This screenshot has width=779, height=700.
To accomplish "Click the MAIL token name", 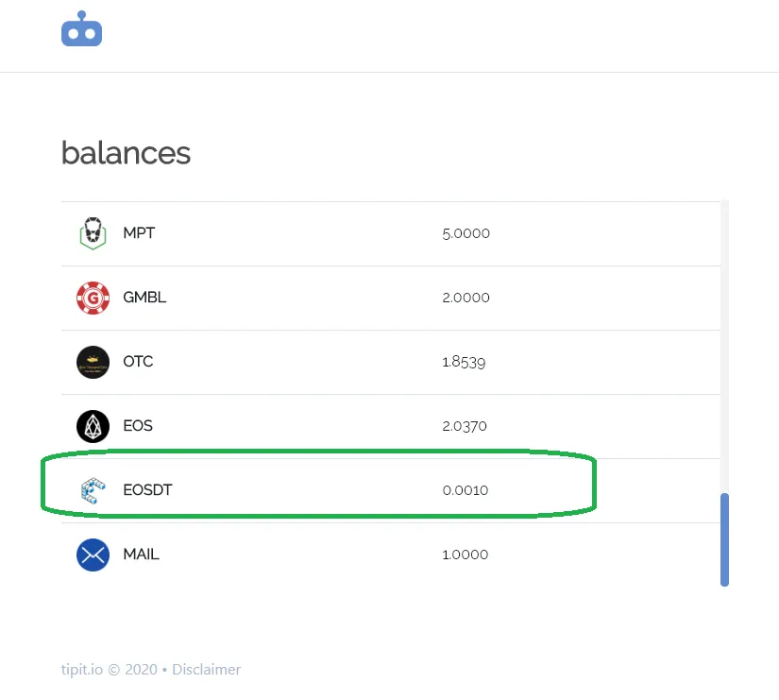I will tap(141, 554).
